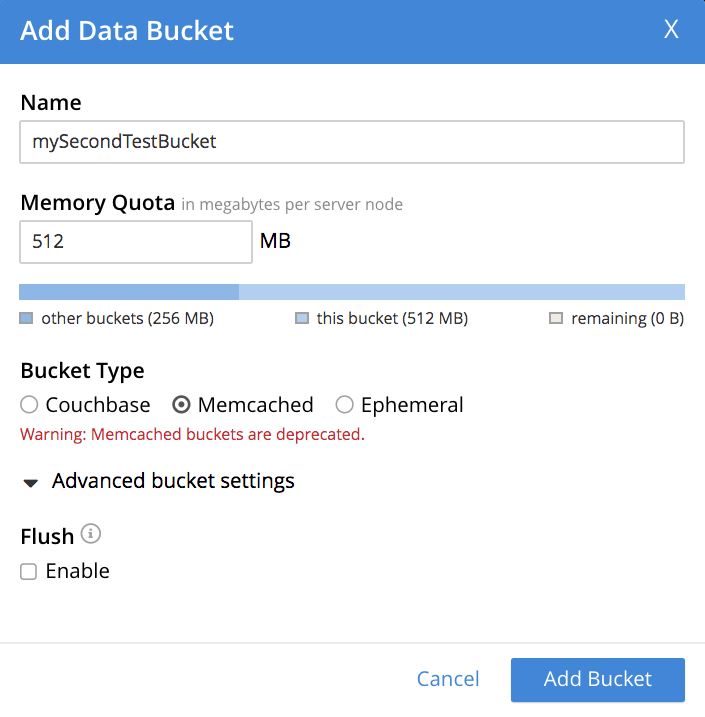Click the Flush info icon

(91, 535)
